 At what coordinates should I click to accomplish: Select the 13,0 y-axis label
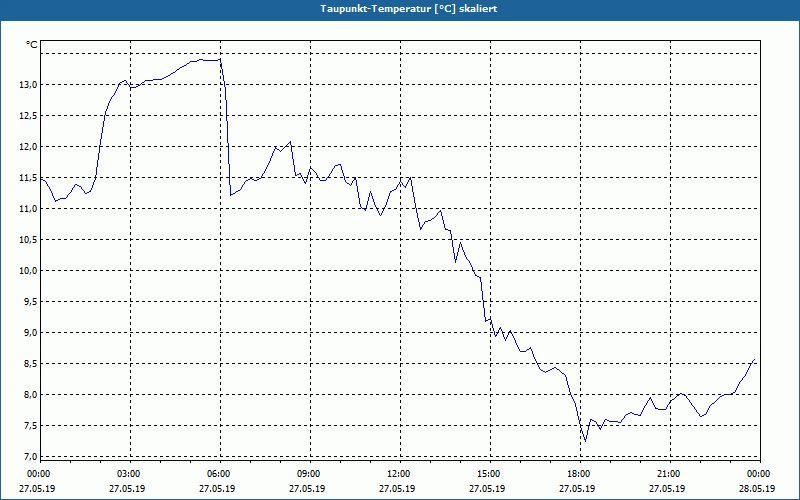click(x=28, y=85)
